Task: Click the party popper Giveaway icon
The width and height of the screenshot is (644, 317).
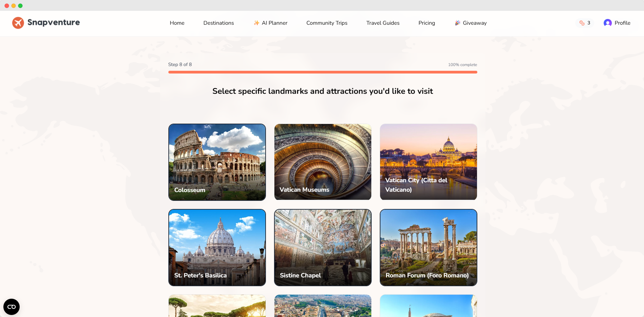Action: pyautogui.click(x=457, y=23)
